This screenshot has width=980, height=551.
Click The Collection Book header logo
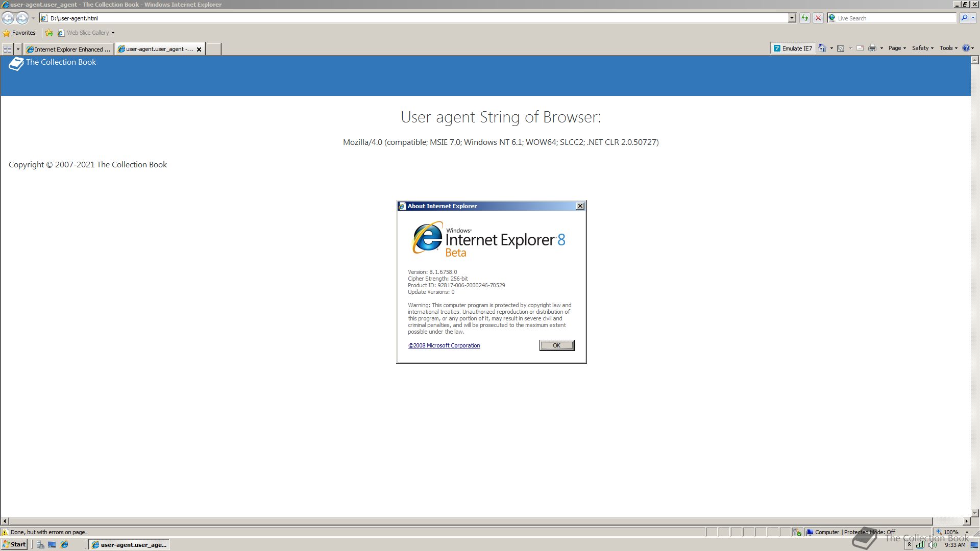53,63
